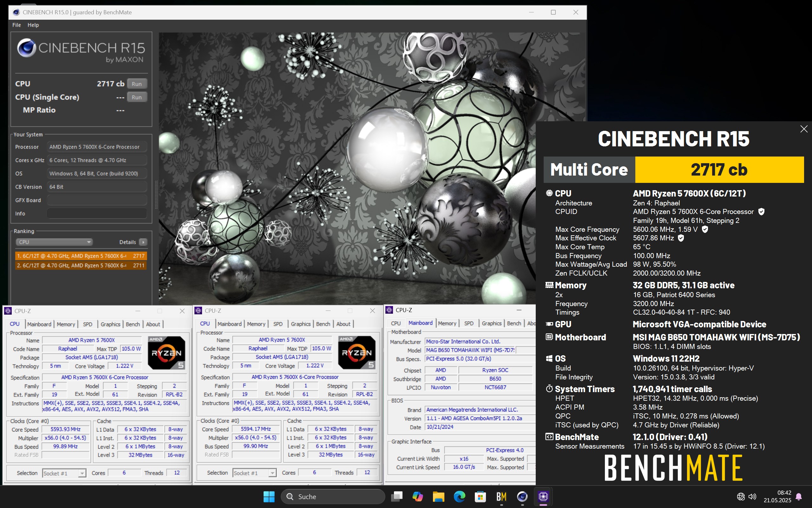Open Memory tab in Mainboard CPU-Z window
This screenshot has height=508, width=812.
click(447, 323)
